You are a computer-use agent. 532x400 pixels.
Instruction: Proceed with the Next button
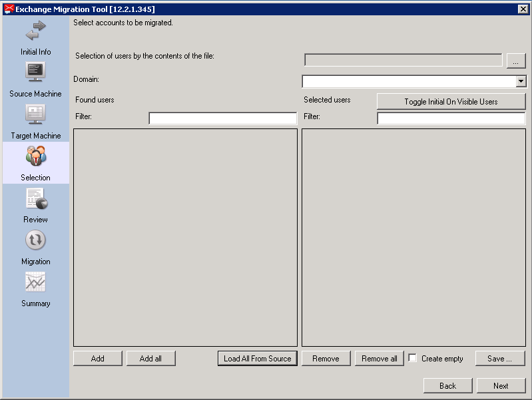501,386
